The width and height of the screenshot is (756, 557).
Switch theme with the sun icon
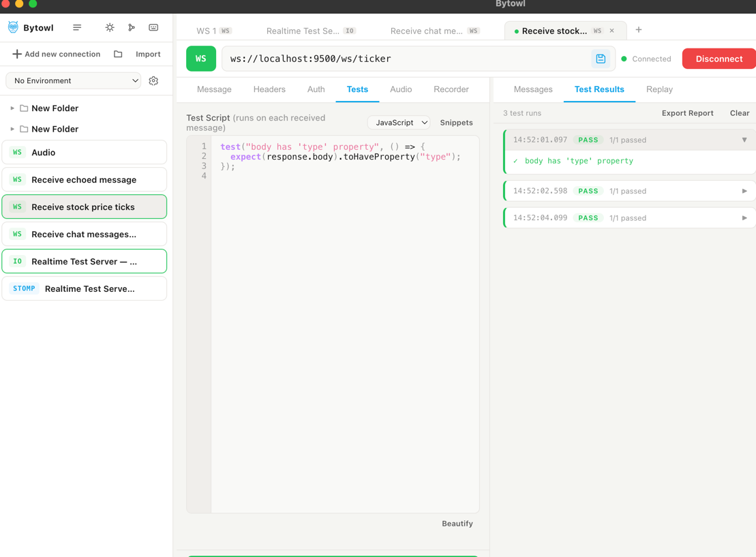click(110, 27)
